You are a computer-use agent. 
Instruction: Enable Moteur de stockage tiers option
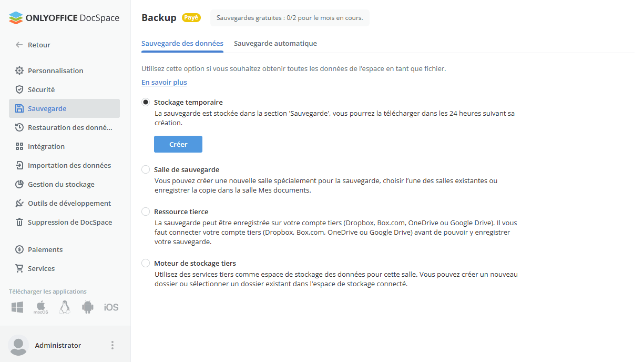pyautogui.click(x=146, y=263)
